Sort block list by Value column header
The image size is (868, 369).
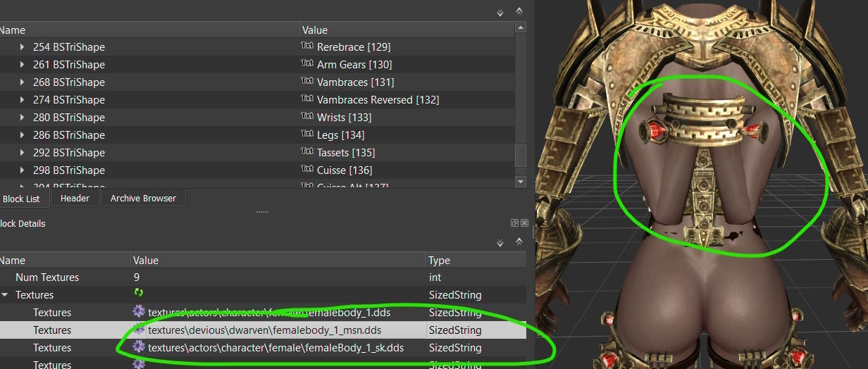click(407, 30)
